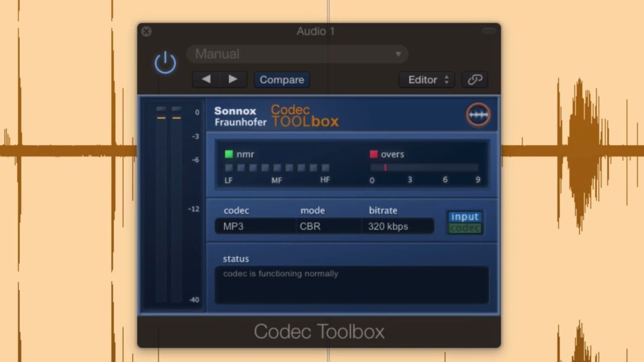Open the Manual preset dropdown
The image size is (644, 362).
[x=297, y=54]
